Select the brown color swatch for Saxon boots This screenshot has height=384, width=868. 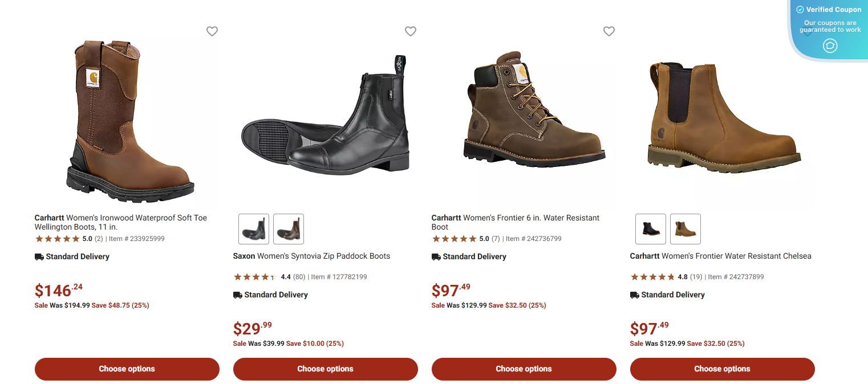click(288, 228)
